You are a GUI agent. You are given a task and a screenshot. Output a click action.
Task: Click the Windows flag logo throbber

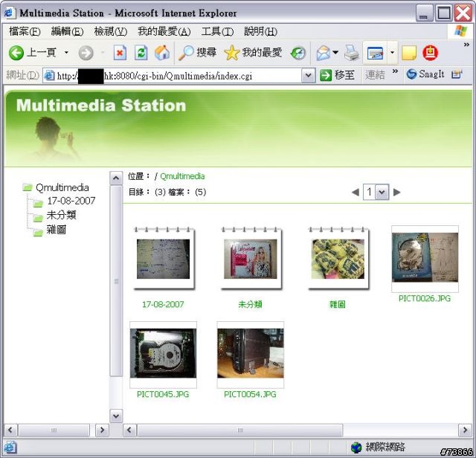461,31
